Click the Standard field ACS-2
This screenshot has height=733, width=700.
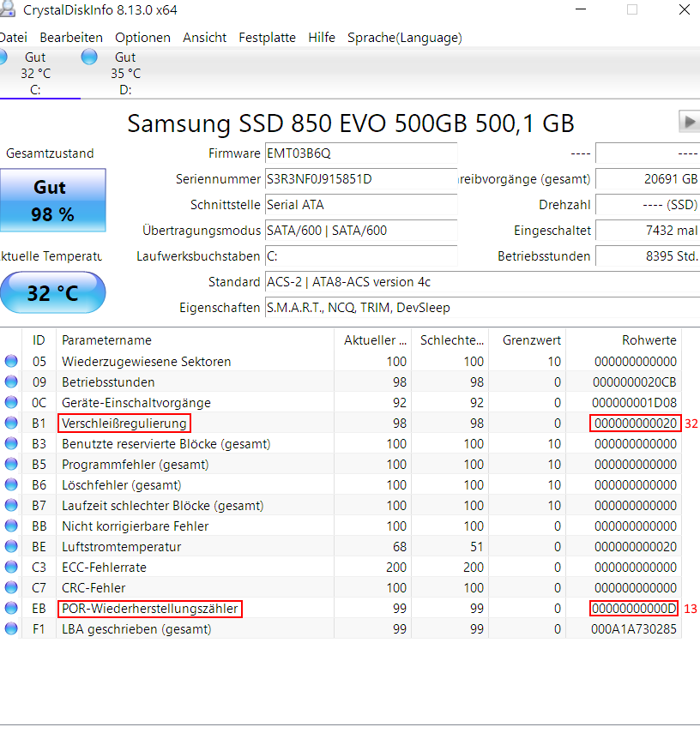(482, 282)
